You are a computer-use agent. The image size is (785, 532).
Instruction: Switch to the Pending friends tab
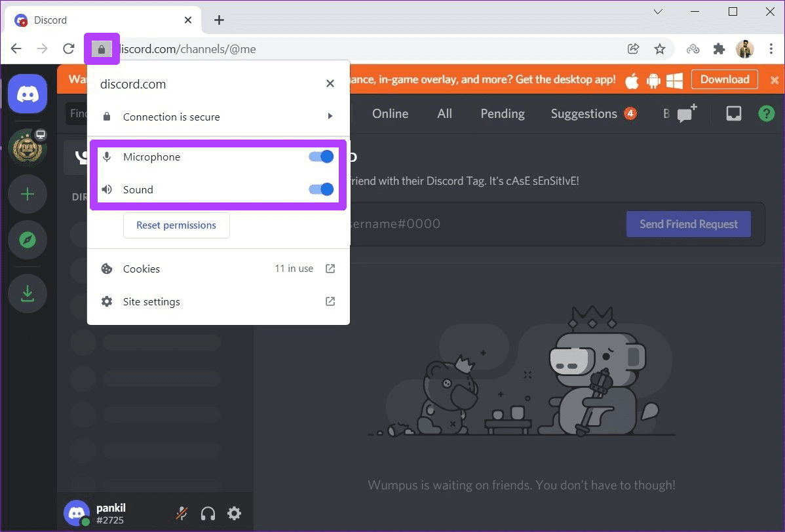502,113
